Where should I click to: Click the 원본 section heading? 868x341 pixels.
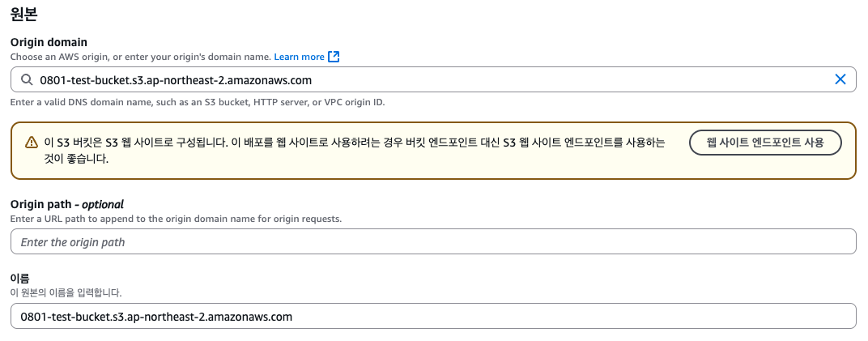[23, 14]
